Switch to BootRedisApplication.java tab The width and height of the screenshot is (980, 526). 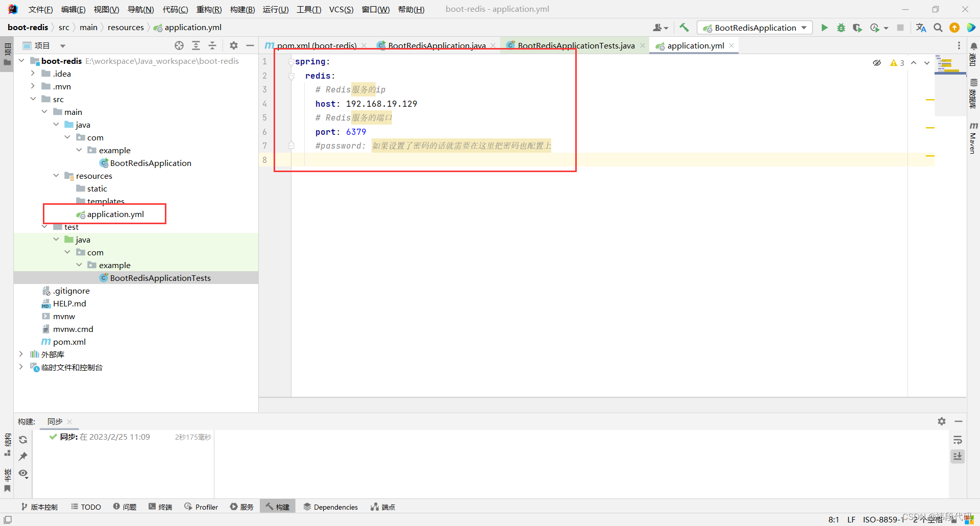[x=436, y=45]
